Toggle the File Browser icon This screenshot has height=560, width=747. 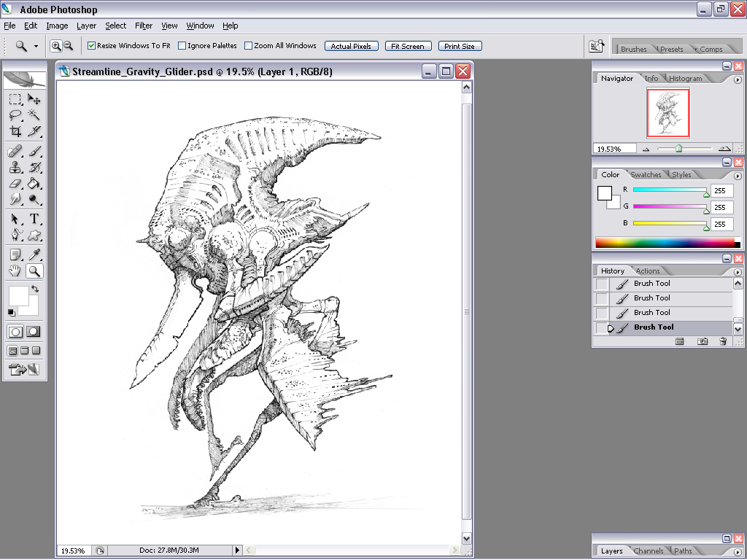(x=597, y=46)
